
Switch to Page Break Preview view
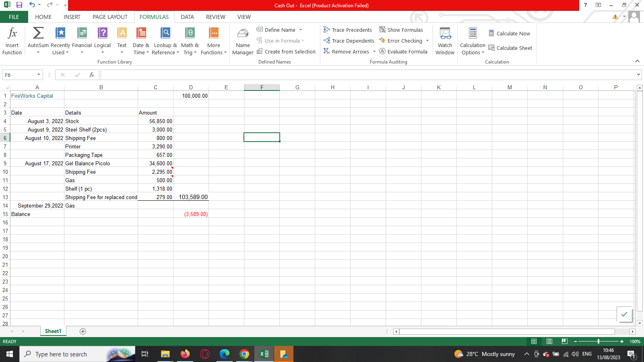[565, 341]
